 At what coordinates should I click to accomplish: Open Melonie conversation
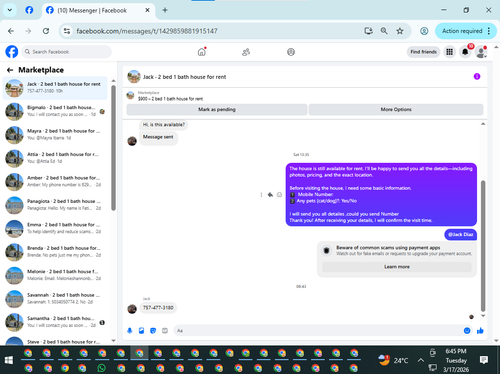click(x=55, y=275)
